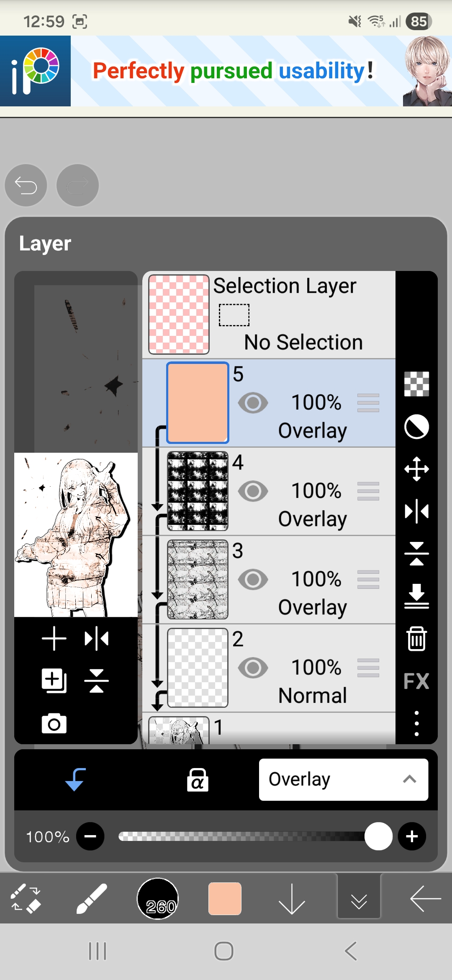Select the Selection Layer row
Screen dimensions: 452x980
[x=269, y=315]
